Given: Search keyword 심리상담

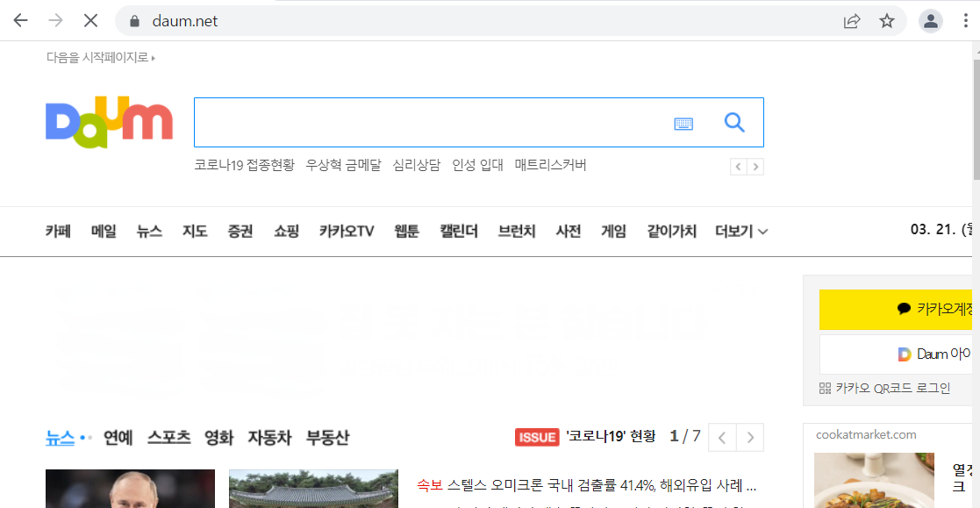Looking at the screenshot, I should tap(416, 165).
